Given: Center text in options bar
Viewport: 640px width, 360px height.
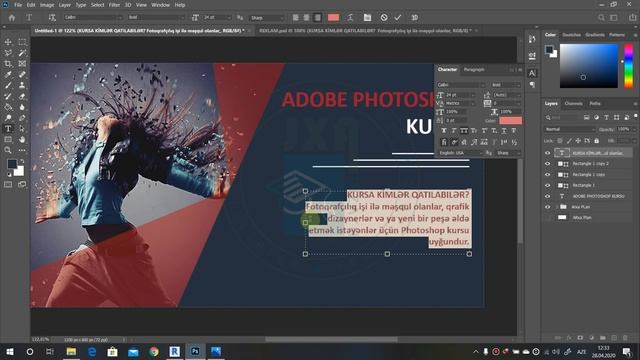Looking at the screenshot, I should [x=307, y=18].
